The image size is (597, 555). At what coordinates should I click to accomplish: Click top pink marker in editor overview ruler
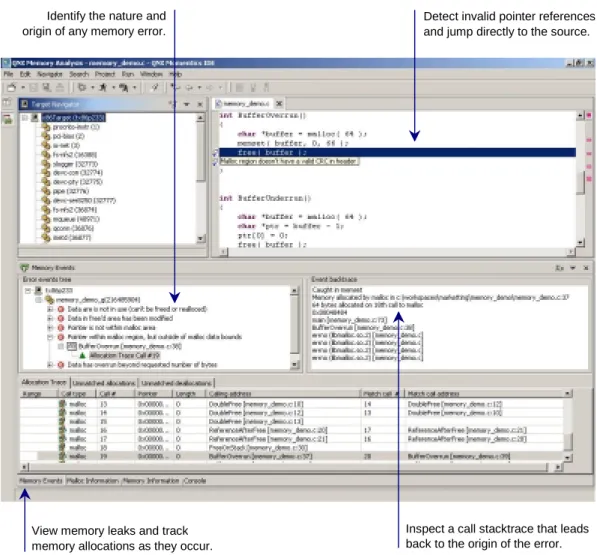[x=589, y=115]
